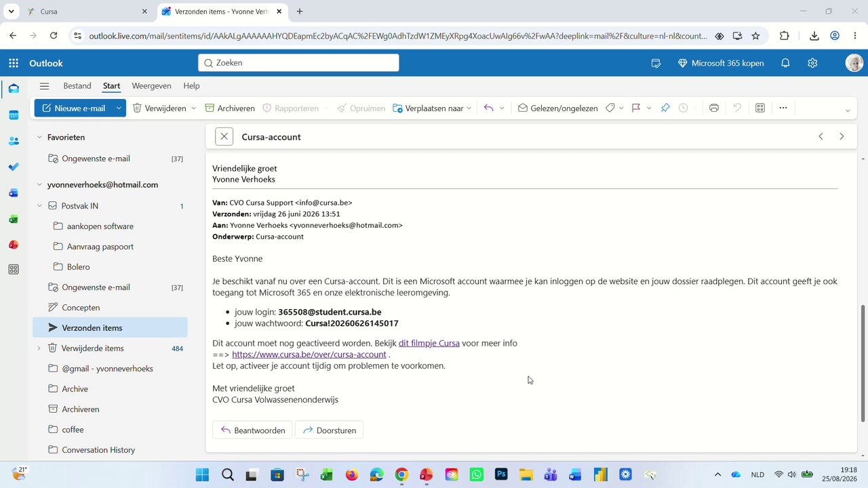Expand the ribbon with the chevron

847,110
